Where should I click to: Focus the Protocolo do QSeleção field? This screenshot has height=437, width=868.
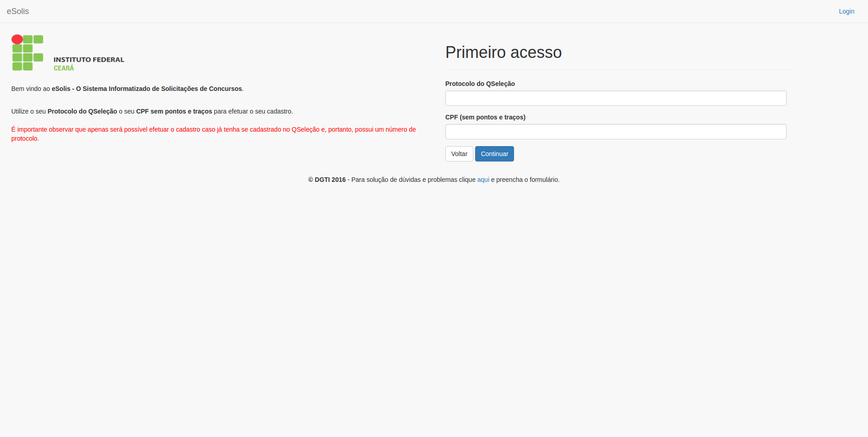[x=616, y=98]
